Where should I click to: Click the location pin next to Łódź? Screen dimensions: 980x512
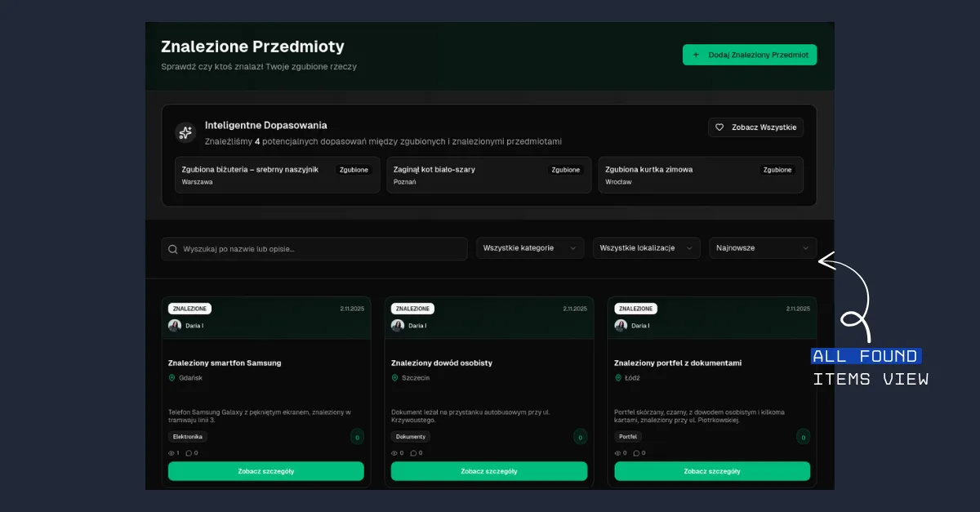coord(618,378)
